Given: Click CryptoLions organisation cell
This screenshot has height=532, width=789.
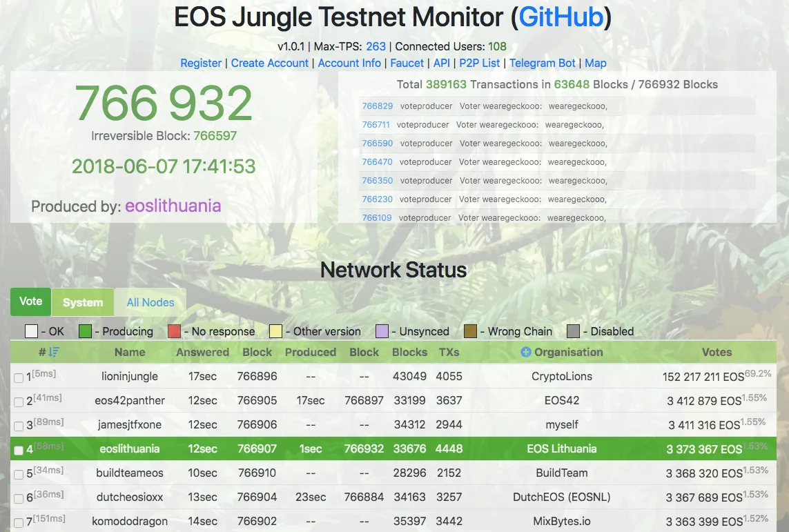Looking at the screenshot, I should (x=562, y=376).
